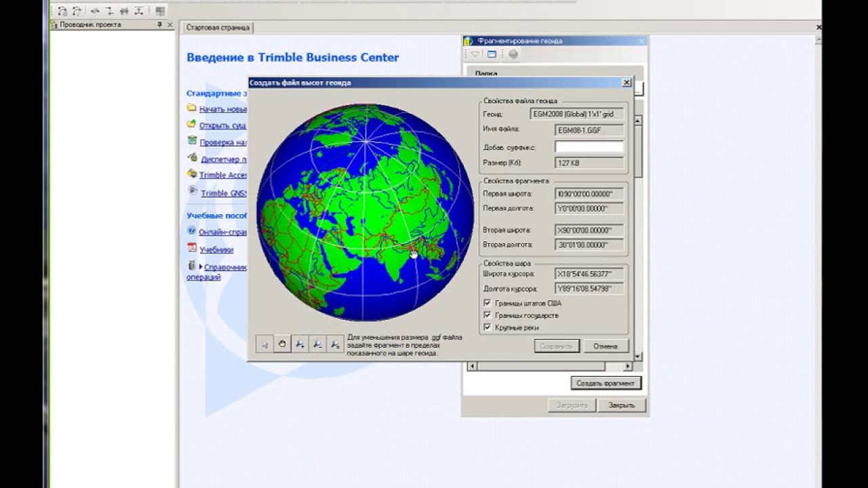868x488 pixels.
Task: Click the open-folder icon next to Открыть
Action: [x=192, y=125]
